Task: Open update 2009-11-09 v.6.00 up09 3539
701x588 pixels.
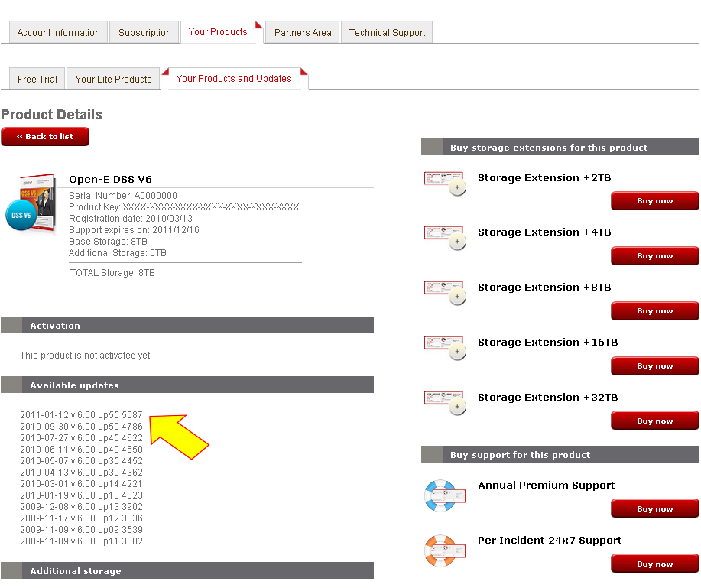Action: (x=81, y=530)
